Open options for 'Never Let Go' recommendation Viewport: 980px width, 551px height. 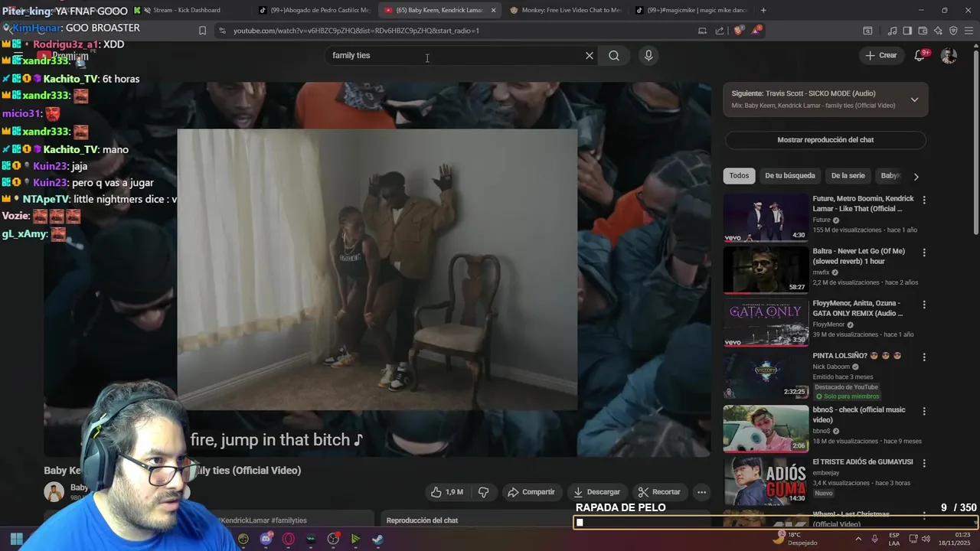tap(924, 253)
